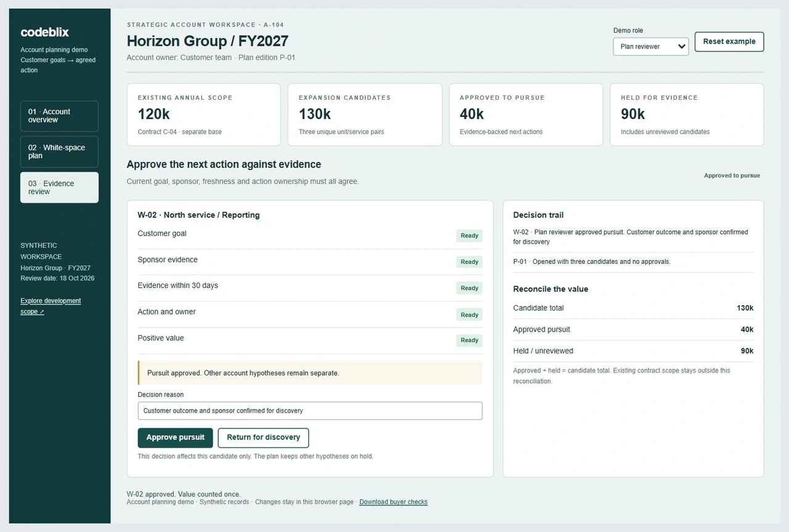Click the Strategic Account Workspace · A-104 label
The image size is (789, 532).
[205, 25]
